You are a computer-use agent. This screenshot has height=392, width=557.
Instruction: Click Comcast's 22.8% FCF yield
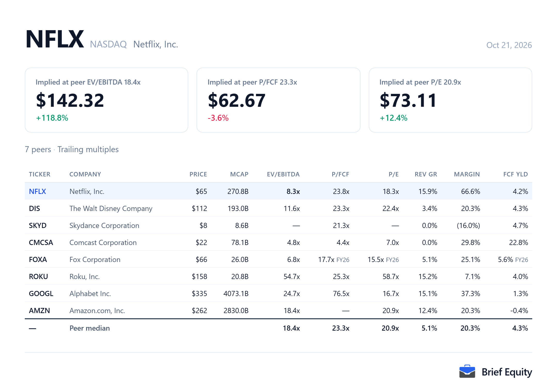click(518, 242)
